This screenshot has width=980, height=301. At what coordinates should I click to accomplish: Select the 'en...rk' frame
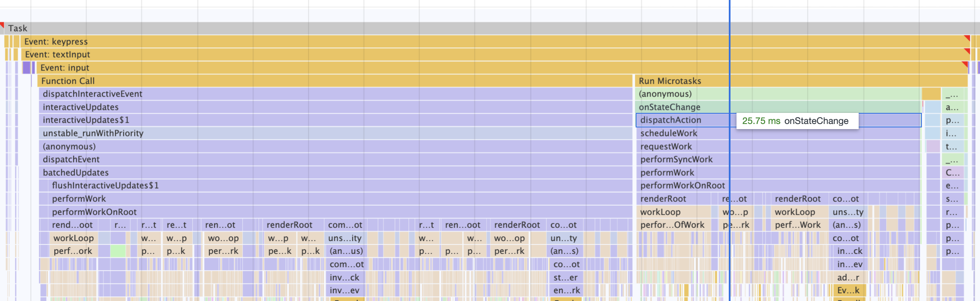tap(566, 290)
